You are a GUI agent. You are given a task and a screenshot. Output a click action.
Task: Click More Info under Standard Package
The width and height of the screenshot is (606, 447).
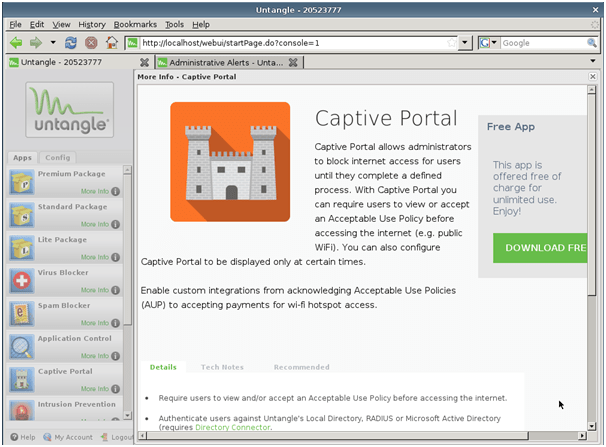point(95,224)
